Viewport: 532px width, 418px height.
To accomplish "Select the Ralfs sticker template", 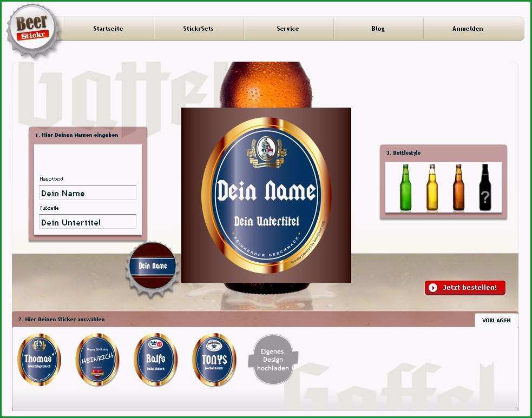I will point(155,360).
